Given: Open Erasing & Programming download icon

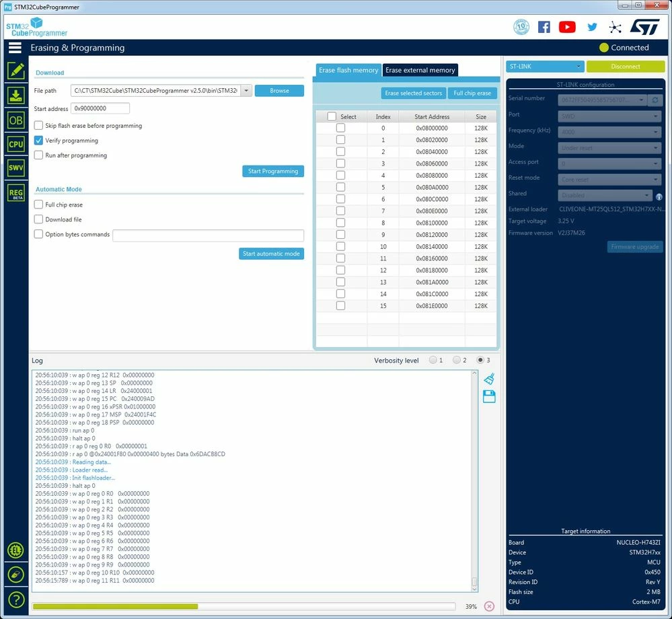Looking at the screenshot, I should coord(16,95).
